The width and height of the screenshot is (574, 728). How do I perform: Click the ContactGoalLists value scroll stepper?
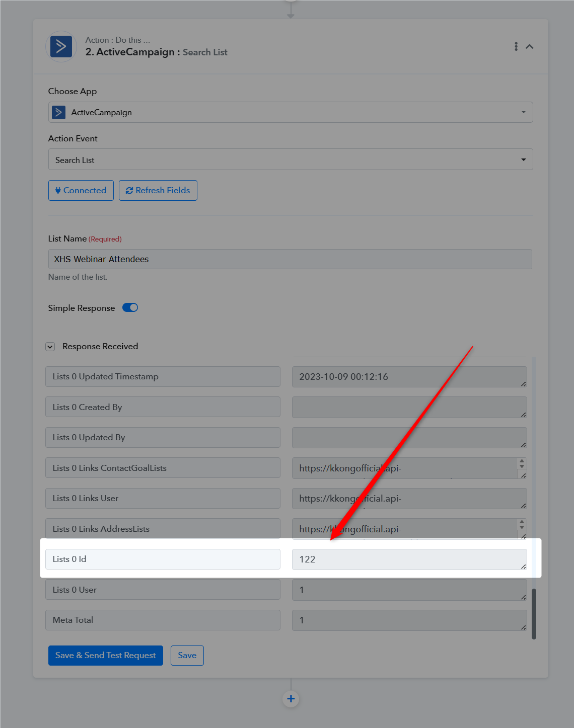click(x=522, y=463)
